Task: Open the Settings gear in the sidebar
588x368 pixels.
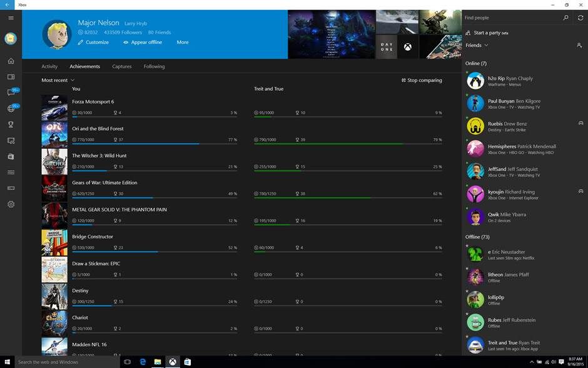Action: click(x=11, y=204)
